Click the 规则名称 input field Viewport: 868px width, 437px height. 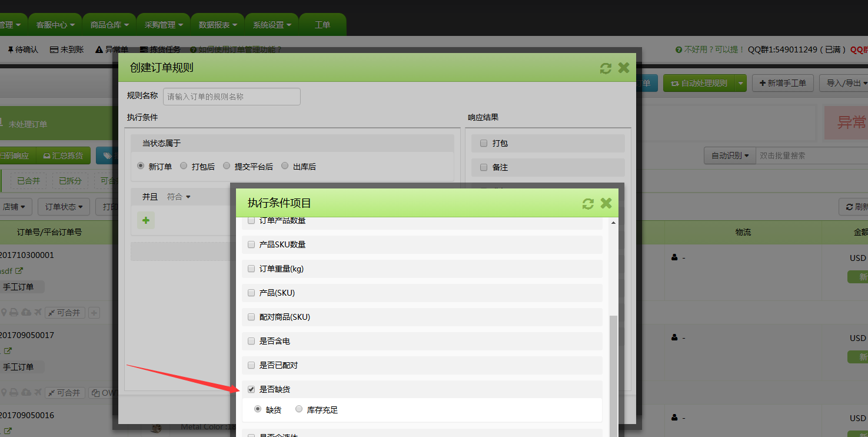click(x=232, y=97)
